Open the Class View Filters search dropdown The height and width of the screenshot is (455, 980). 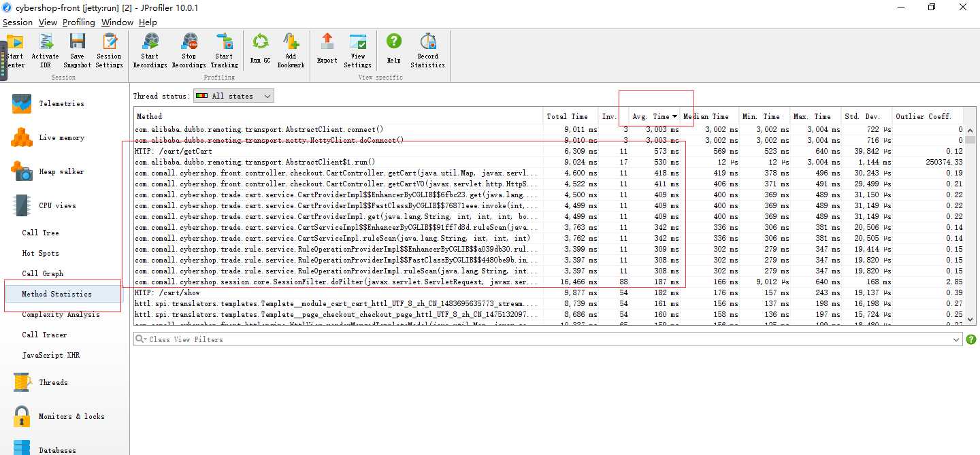click(141, 339)
